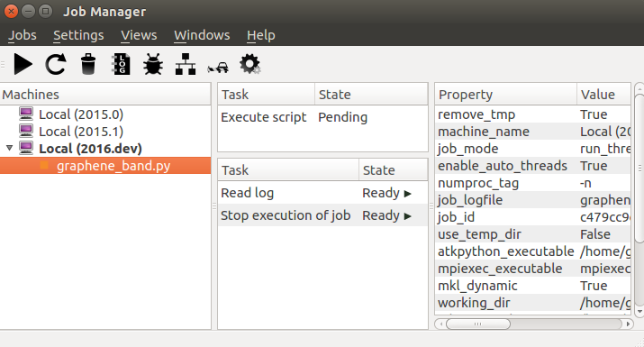644x347 pixels.
Task: Click the Reload/refresh toolbar icon
Action: [56, 65]
